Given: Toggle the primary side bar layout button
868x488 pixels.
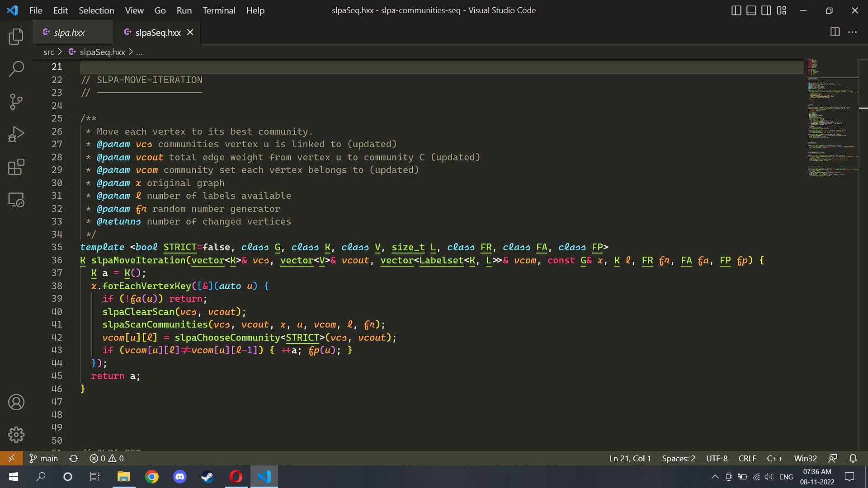Looking at the screenshot, I should (x=736, y=10).
